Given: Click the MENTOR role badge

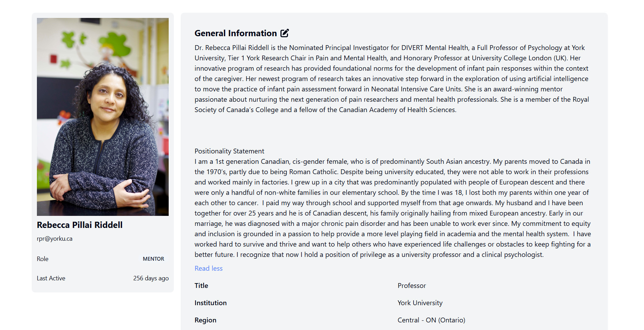Looking at the screenshot, I should (153, 259).
